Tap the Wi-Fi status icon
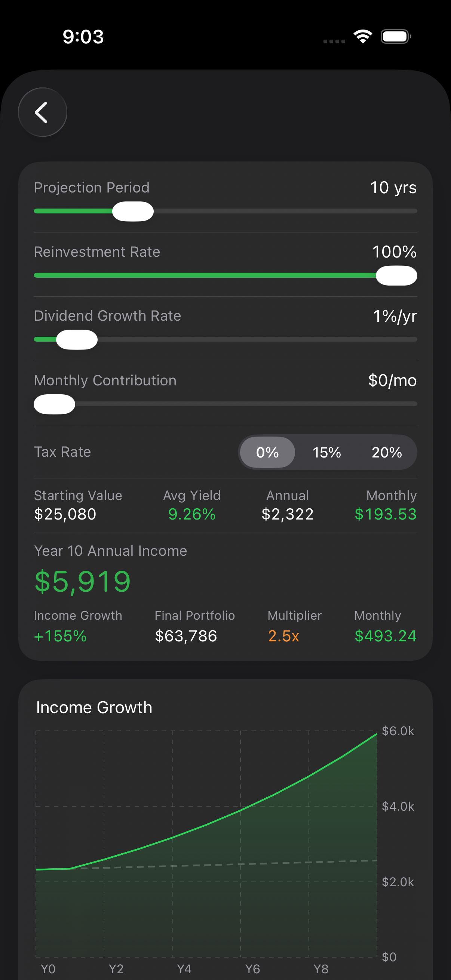The image size is (451, 980). (362, 37)
